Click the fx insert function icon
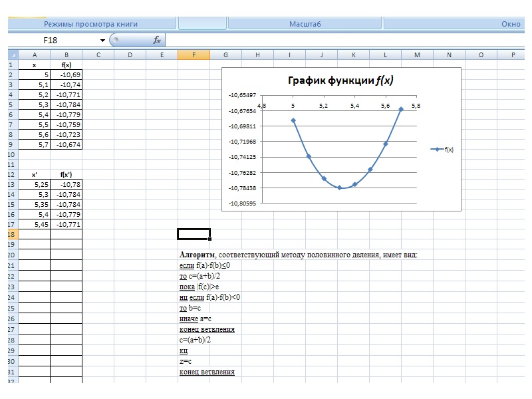The image size is (532, 399). point(157,40)
